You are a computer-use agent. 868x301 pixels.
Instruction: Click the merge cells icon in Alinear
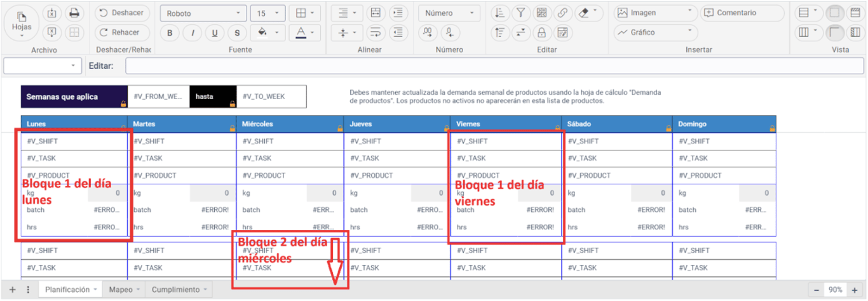click(375, 13)
